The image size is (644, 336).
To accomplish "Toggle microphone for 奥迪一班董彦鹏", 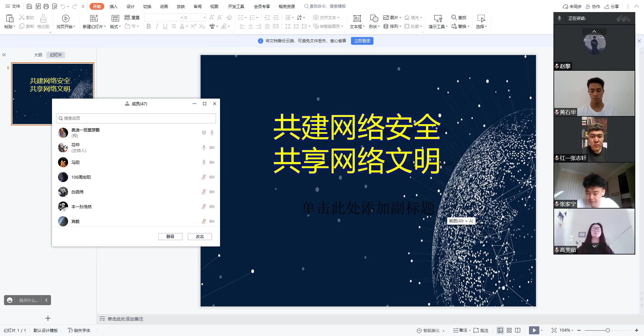I will 212,133.
